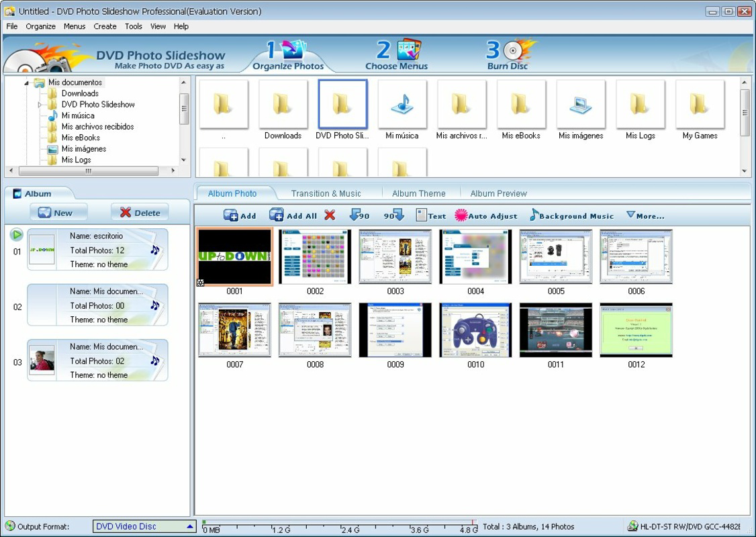Open the Downloads folder thumbnail

tap(283, 105)
